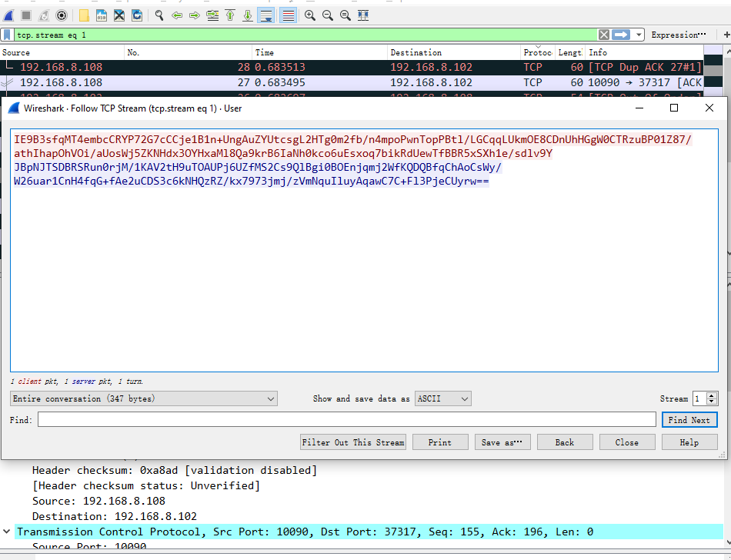Select Header checksum status: Unverified line
The width and height of the screenshot is (731, 560).
coord(146,485)
